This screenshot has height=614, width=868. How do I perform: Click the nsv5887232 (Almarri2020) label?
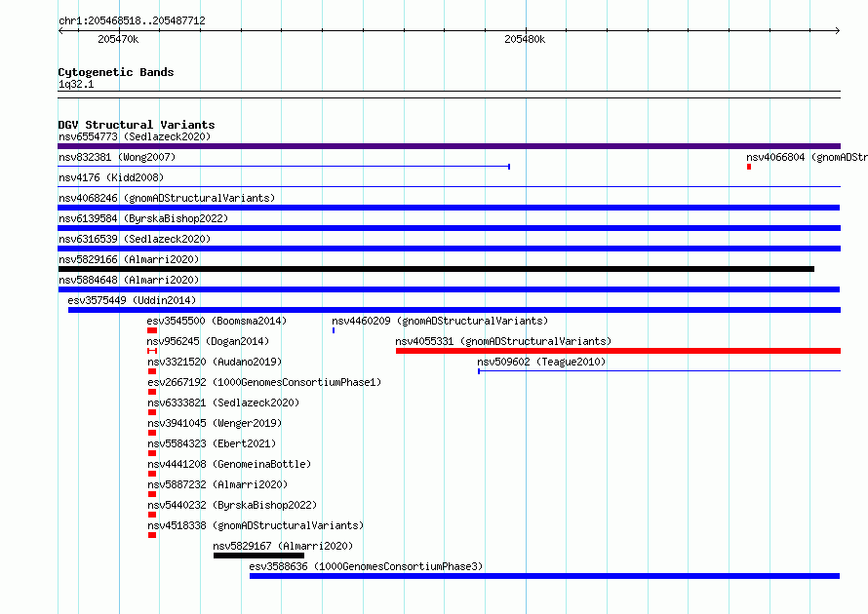[x=217, y=484]
